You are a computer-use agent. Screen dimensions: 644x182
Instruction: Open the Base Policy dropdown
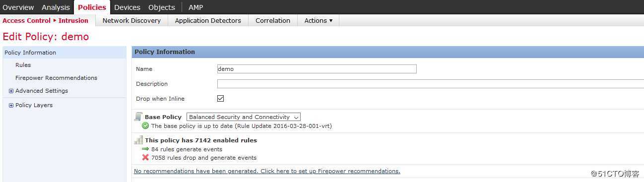point(244,117)
